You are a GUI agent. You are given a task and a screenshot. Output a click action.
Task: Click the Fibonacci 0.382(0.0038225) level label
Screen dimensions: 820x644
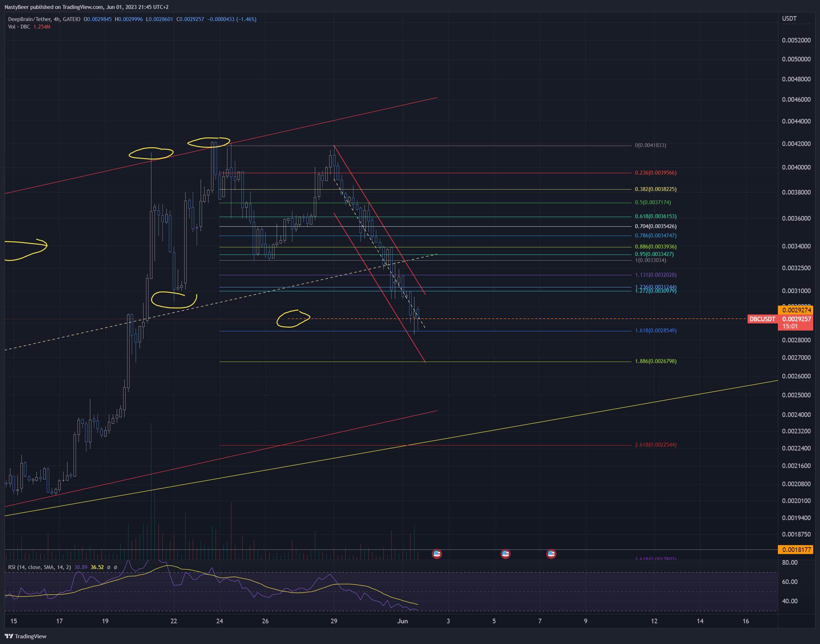point(656,189)
